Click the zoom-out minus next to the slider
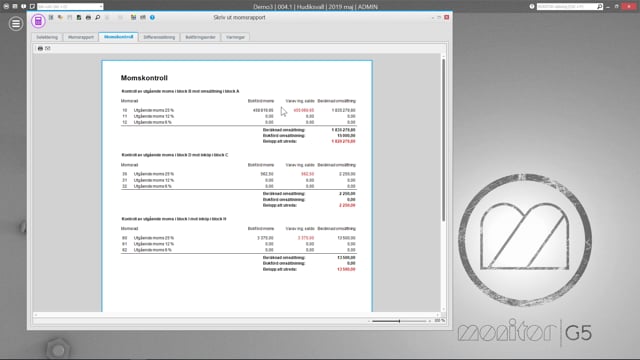Screen dimensions: 640x360 (369, 321)
